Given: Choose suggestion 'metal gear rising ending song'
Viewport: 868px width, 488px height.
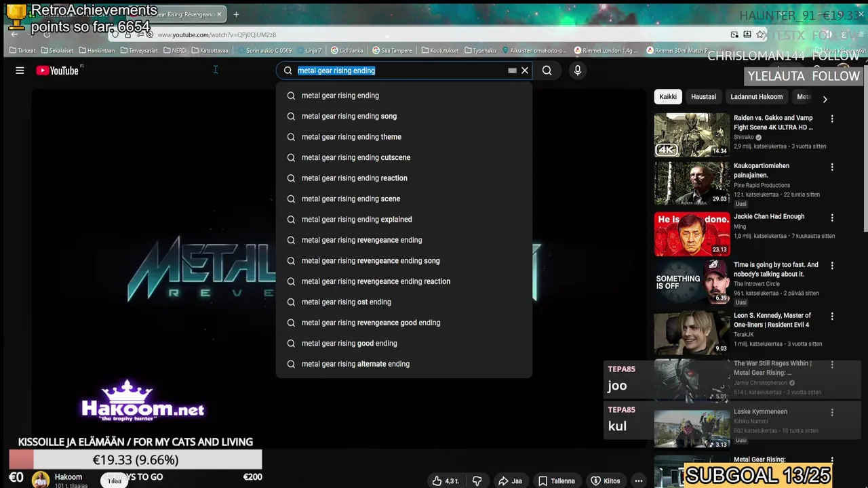Looking at the screenshot, I should [x=404, y=116].
